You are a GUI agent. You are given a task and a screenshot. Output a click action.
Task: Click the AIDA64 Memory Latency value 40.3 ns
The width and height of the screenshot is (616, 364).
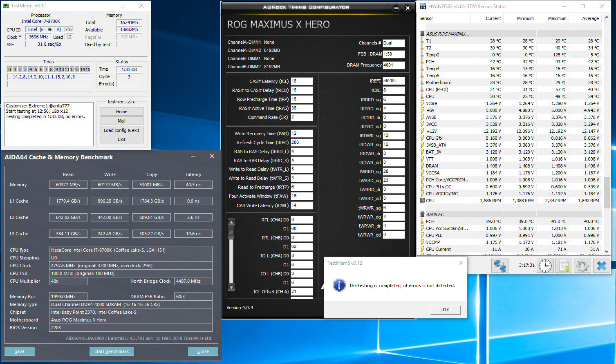(193, 185)
